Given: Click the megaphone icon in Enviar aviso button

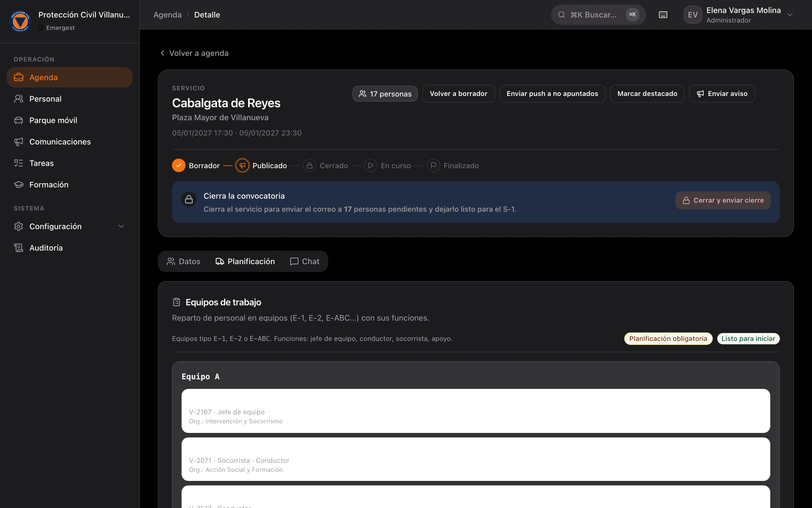Looking at the screenshot, I should click(700, 94).
